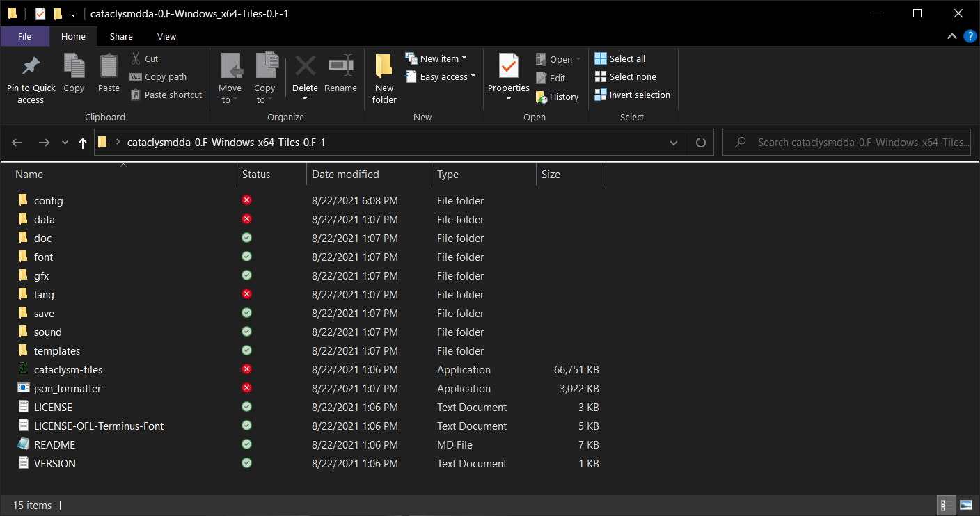Image resolution: width=980 pixels, height=516 pixels.
Task: Select the gfx folder
Action: 42,276
